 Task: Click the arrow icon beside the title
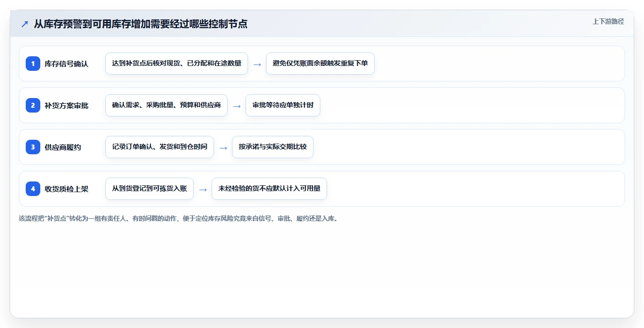point(25,24)
